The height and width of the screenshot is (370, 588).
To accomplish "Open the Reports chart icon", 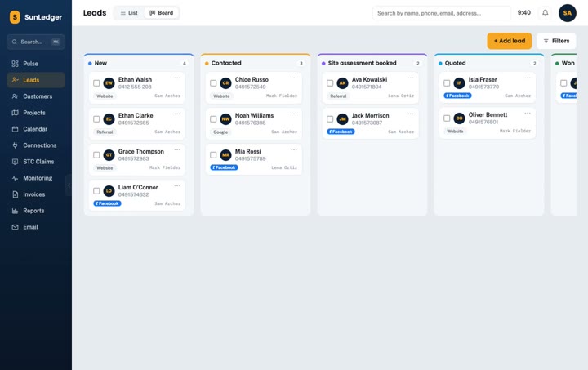I will click(x=15, y=211).
